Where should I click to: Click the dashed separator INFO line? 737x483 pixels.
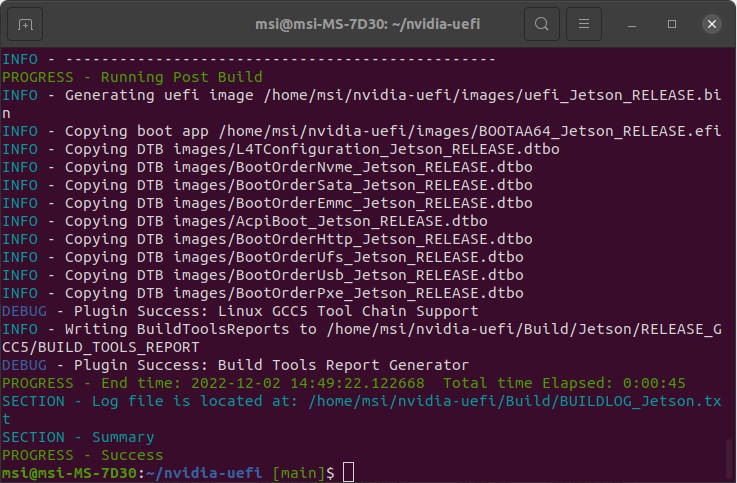tap(249, 59)
